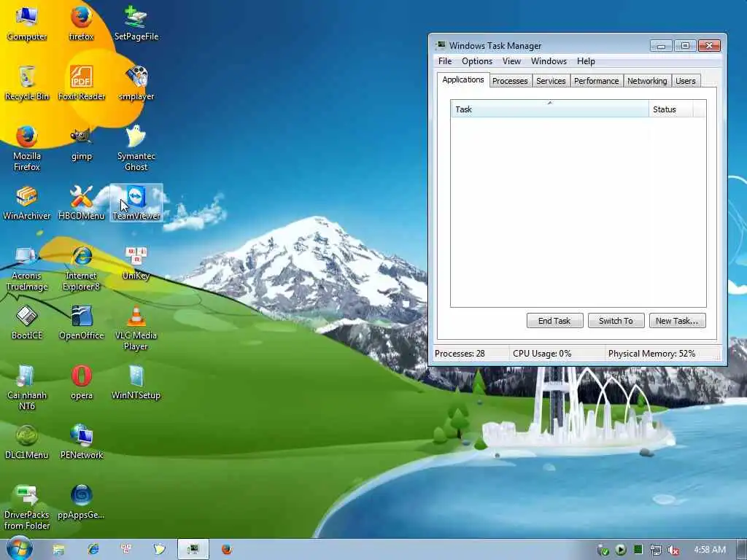
Task: Select the WinArchiver desktop icon
Action: point(27,203)
